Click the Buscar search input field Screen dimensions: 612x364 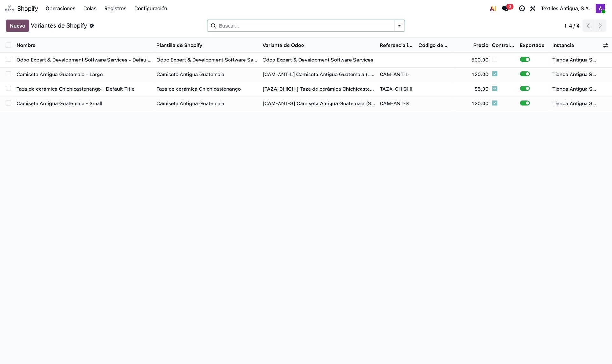[x=305, y=26]
